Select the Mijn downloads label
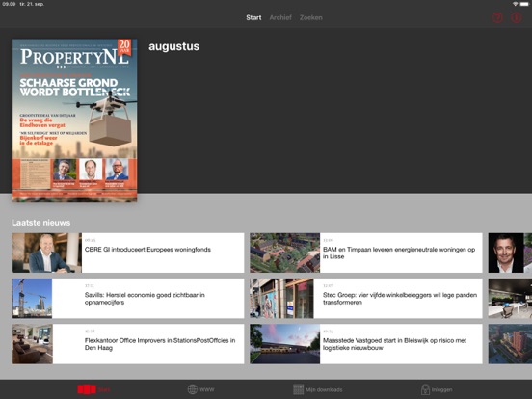The height and width of the screenshot is (399, 532). pos(324,389)
